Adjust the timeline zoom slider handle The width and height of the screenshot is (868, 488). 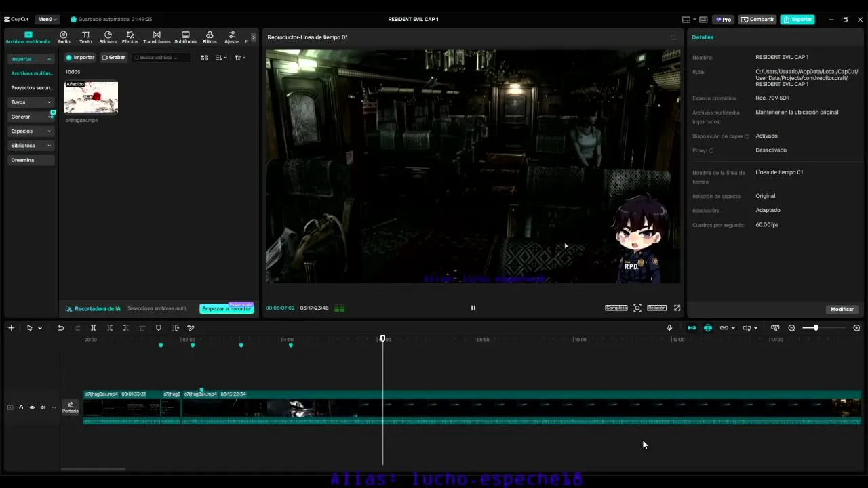816,328
